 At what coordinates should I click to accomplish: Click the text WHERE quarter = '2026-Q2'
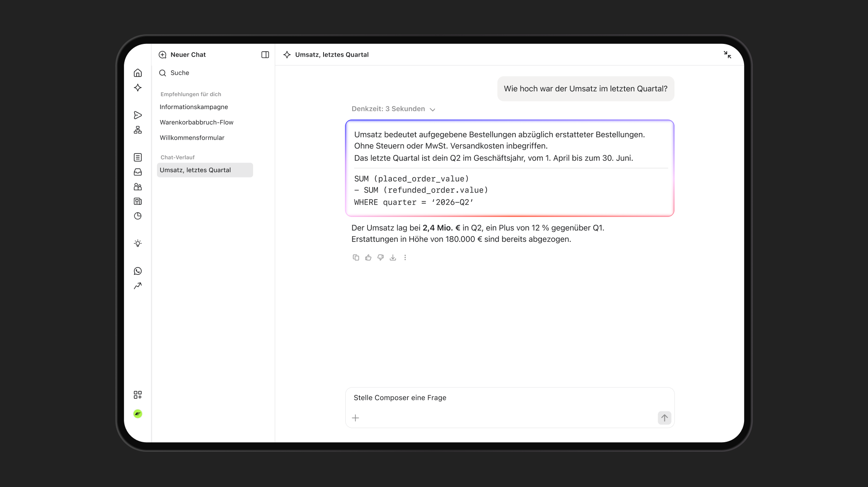pyautogui.click(x=414, y=202)
